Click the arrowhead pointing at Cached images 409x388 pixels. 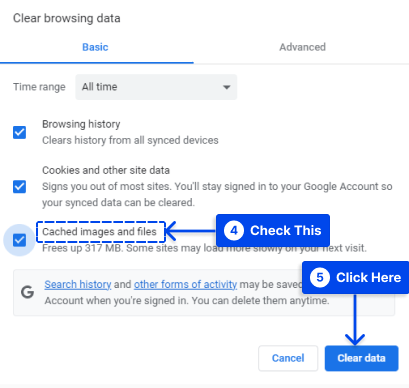point(171,231)
